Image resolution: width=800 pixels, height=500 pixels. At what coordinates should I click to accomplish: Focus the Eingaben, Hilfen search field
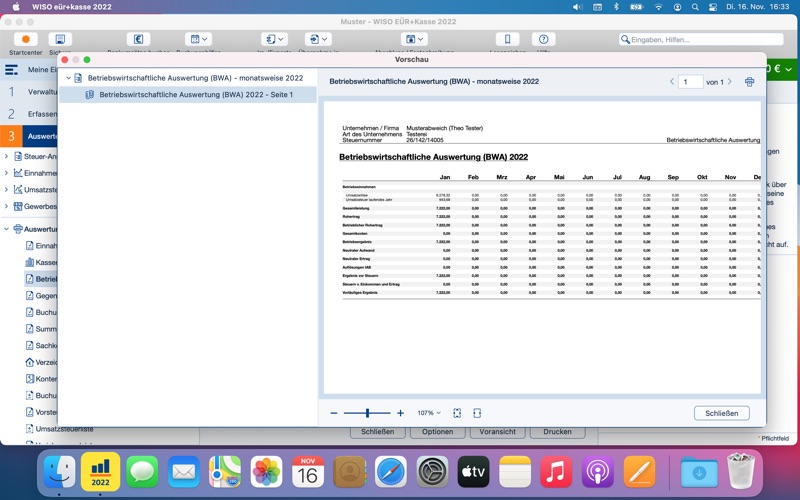pyautogui.click(x=701, y=39)
